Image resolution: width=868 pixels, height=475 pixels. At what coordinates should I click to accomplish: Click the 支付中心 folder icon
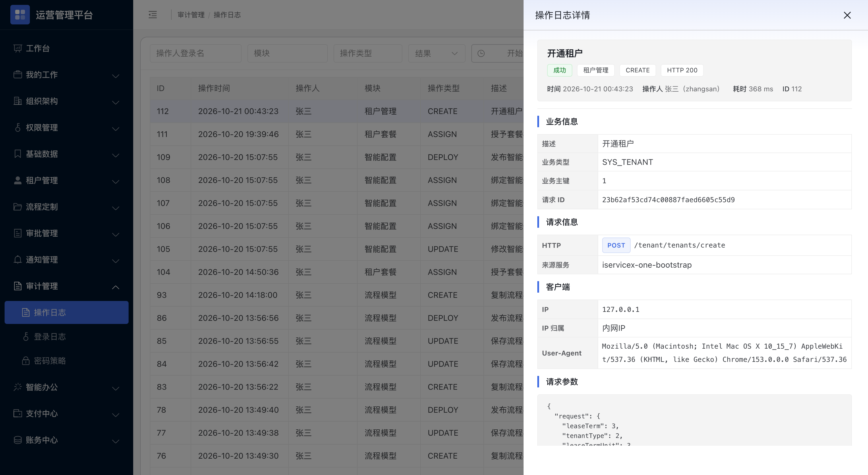tap(18, 413)
